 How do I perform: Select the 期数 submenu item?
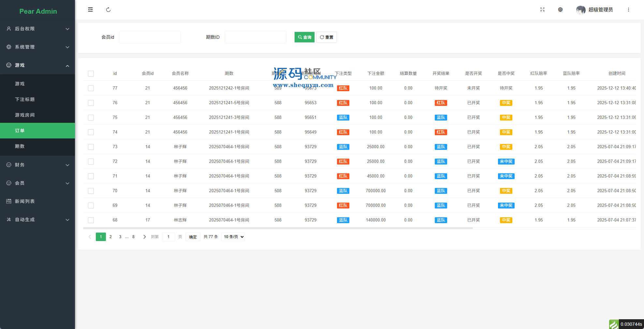(20, 146)
